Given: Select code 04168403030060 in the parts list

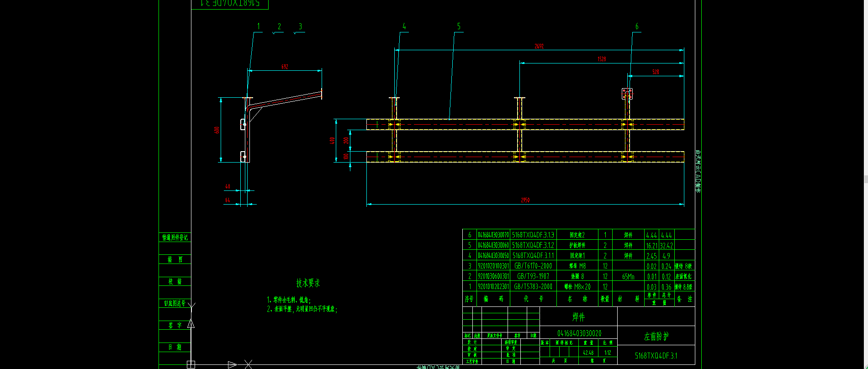Looking at the screenshot, I should pos(493,245).
